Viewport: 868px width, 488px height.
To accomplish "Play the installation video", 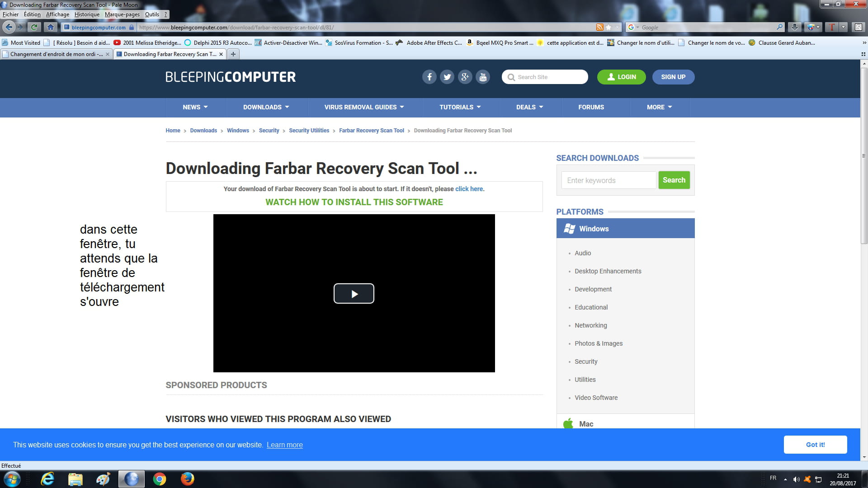I will (354, 294).
